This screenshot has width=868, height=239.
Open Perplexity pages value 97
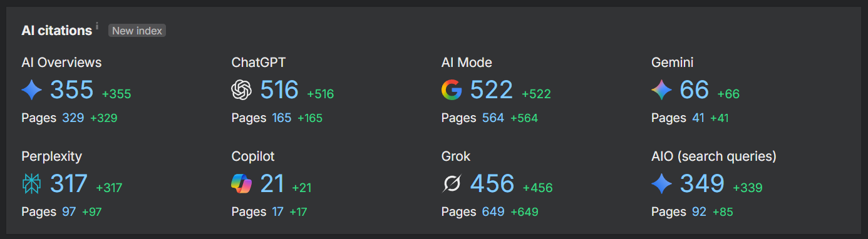[x=69, y=211]
